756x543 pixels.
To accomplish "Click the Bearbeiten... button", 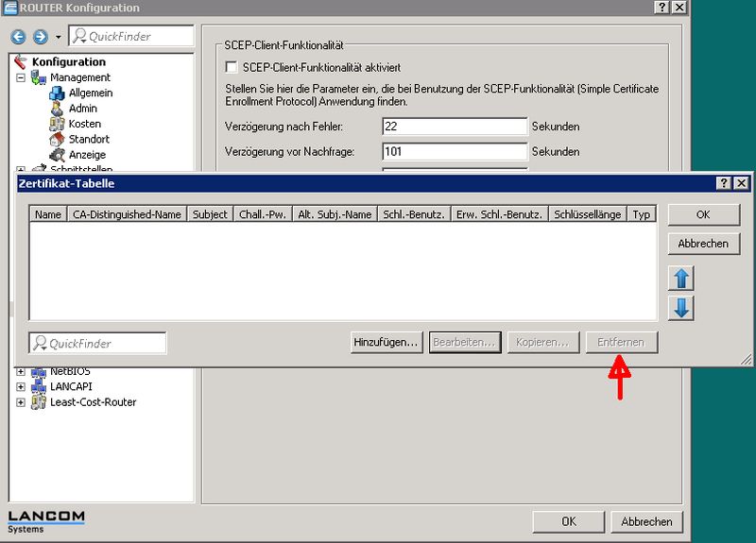I will coord(465,342).
